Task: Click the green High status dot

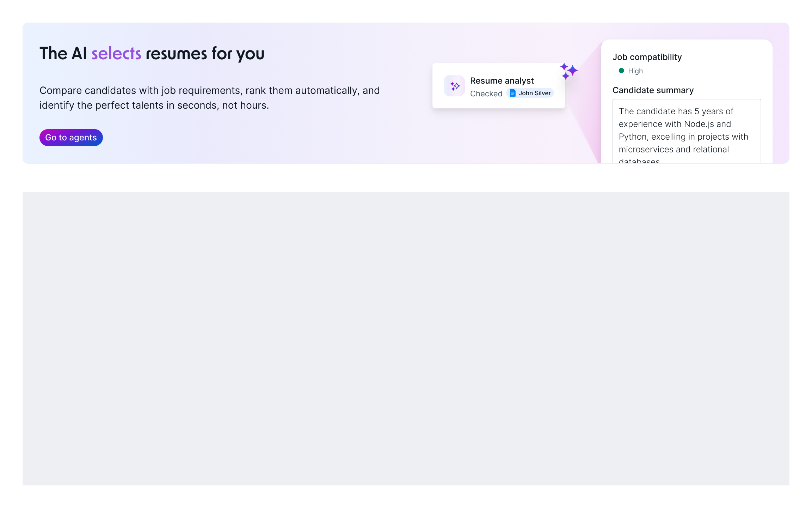Action: tap(621, 71)
